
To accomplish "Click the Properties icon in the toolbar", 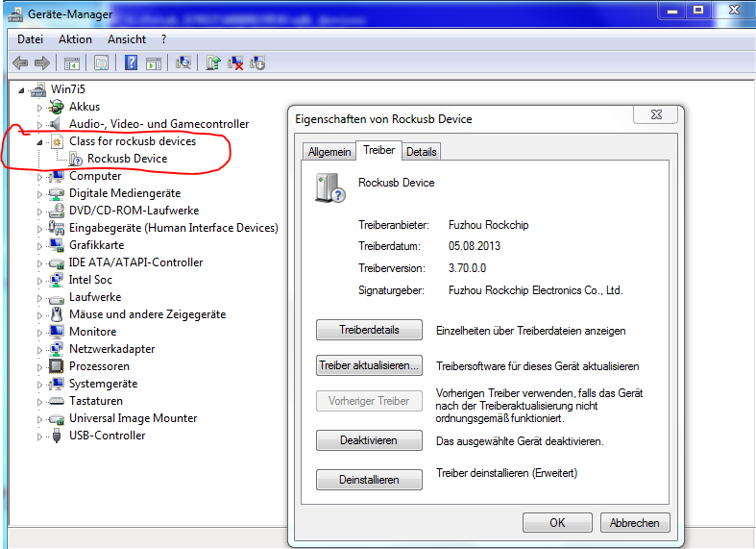I will pos(100,62).
